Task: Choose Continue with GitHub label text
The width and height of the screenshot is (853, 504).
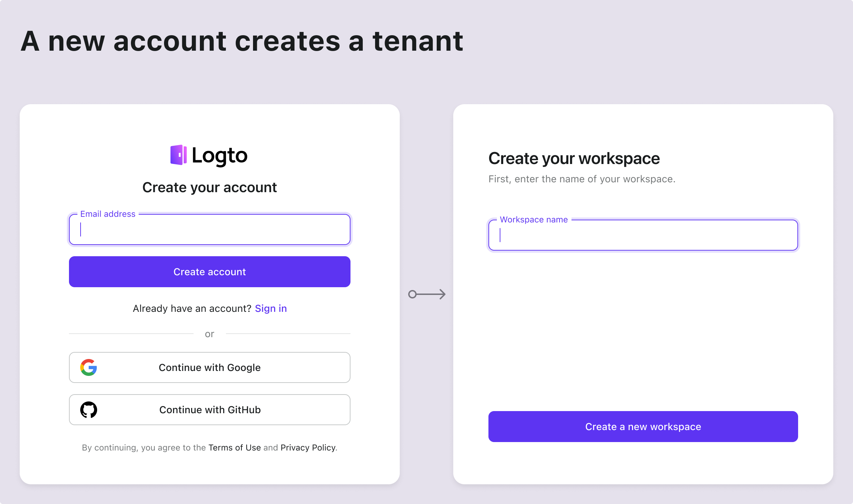Action: [x=210, y=410]
